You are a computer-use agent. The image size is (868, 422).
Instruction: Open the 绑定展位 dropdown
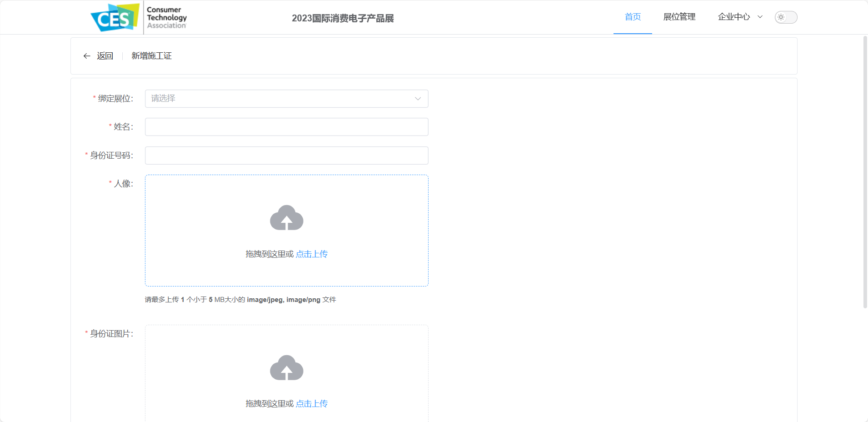(286, 99)
